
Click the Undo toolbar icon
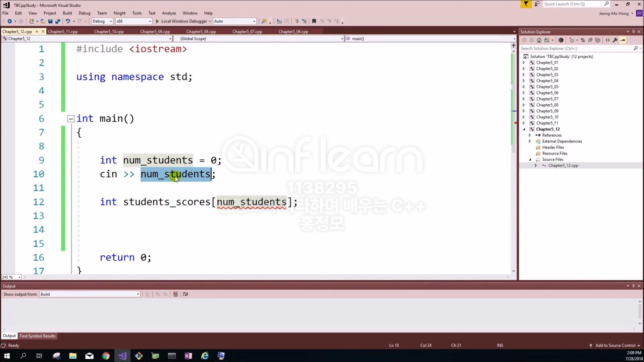click(68, 21)
